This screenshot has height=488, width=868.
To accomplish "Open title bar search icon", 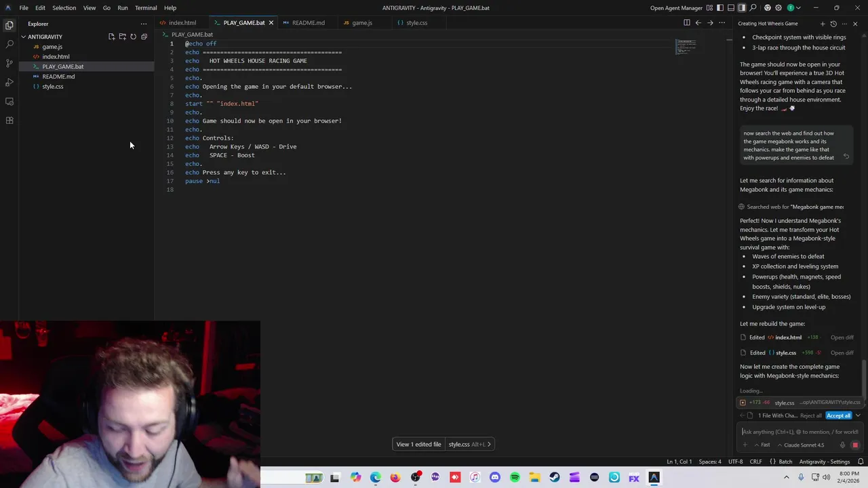I will coord(754,7).
